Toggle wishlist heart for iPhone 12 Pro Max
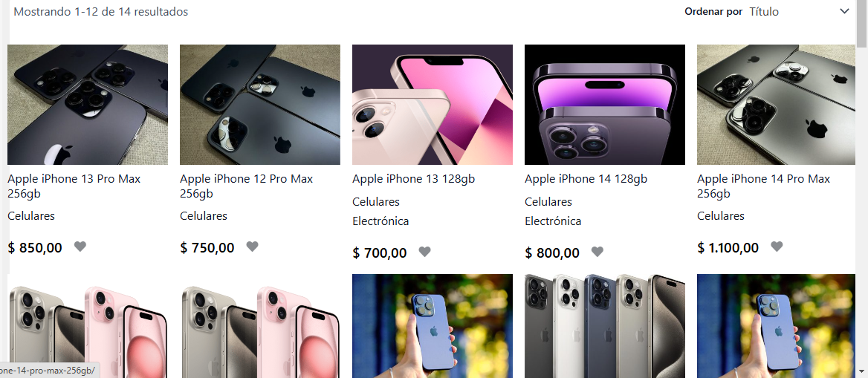 pos(253,247)
